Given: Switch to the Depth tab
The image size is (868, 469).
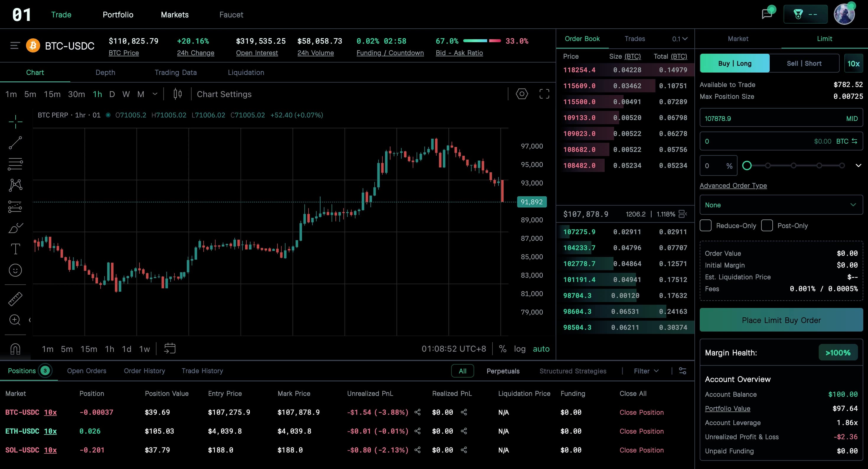Looking at the screenshot, I should (x=105, y=72).
